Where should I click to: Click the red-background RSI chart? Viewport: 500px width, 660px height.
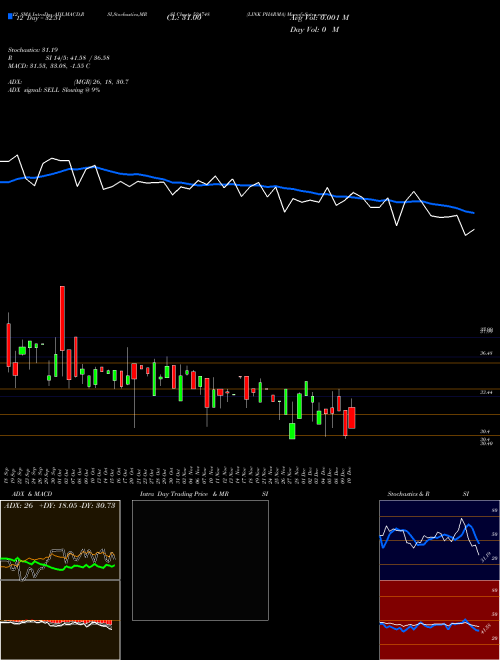[439, 620]
